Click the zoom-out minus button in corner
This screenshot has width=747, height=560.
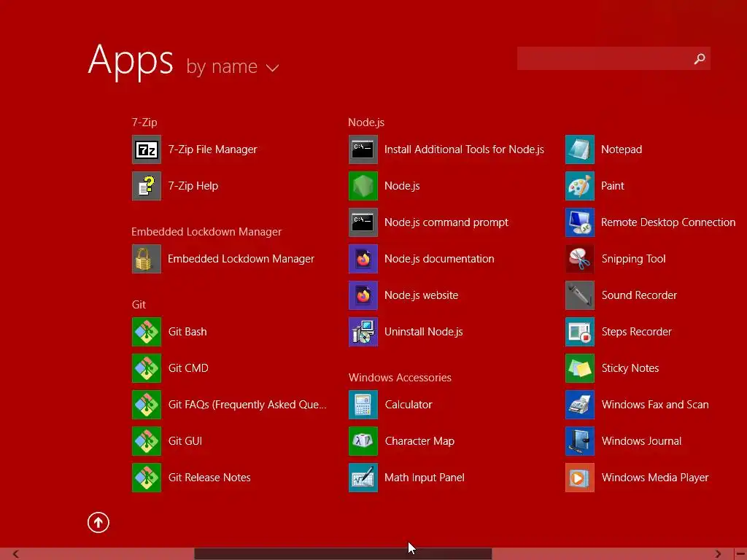tap(741, 554)
